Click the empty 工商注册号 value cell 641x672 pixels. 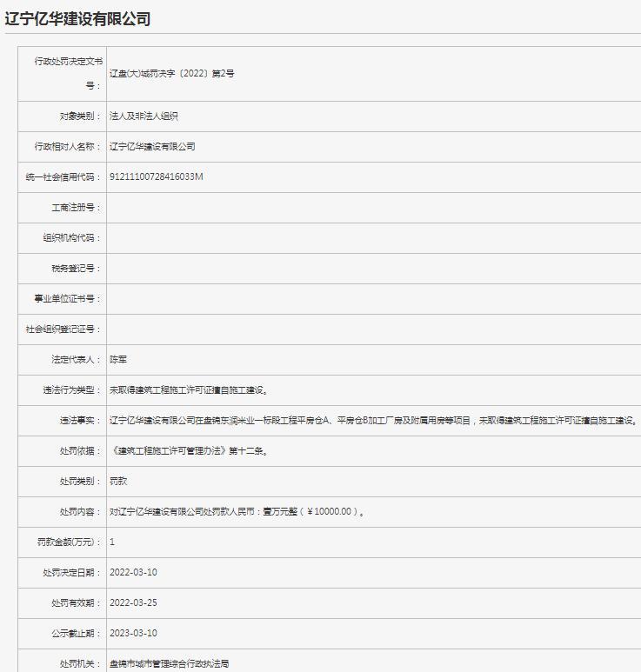click(372, 208)
